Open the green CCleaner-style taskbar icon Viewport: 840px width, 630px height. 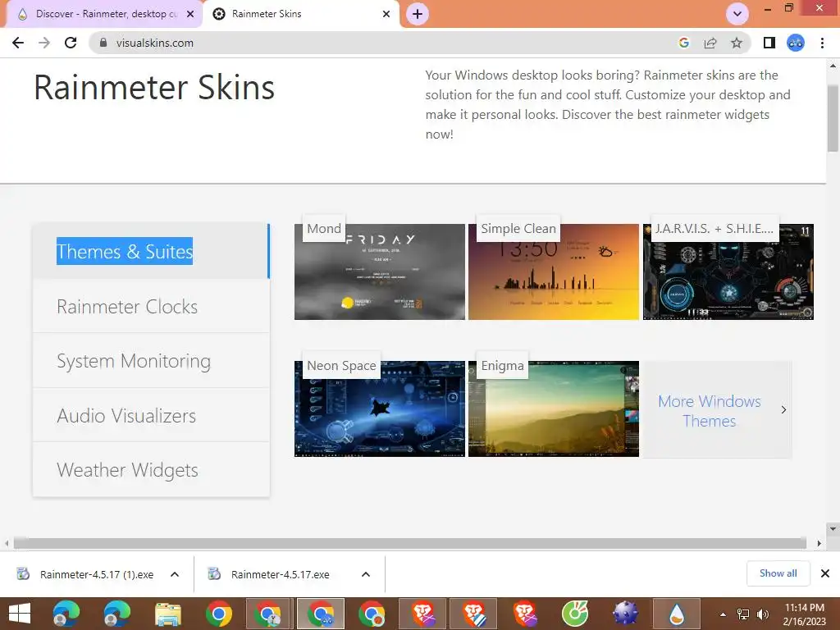coord(575,614)
